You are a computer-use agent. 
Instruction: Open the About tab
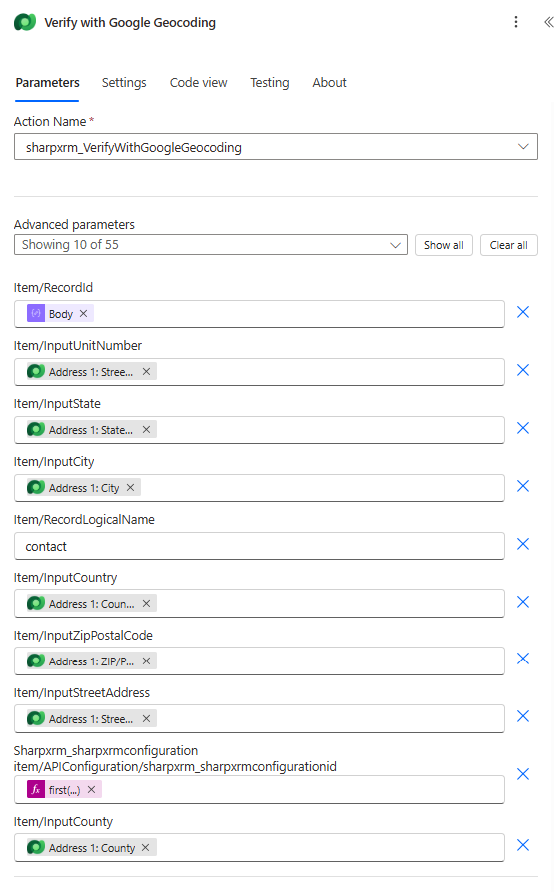[329, 83]
